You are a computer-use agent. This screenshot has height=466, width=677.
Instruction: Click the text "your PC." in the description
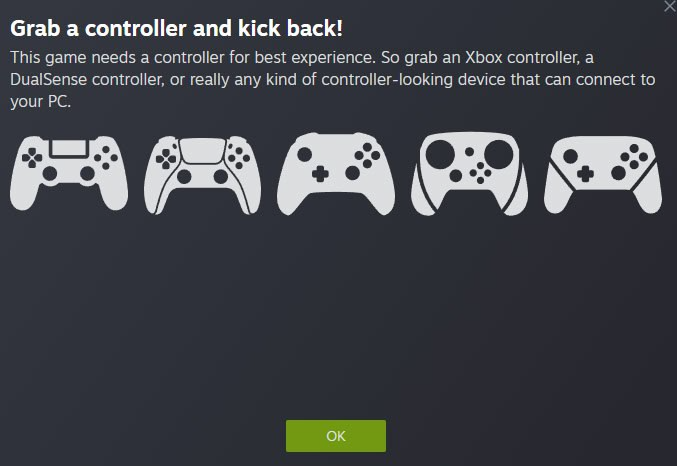pyautogui.click(x=40, y=101)
